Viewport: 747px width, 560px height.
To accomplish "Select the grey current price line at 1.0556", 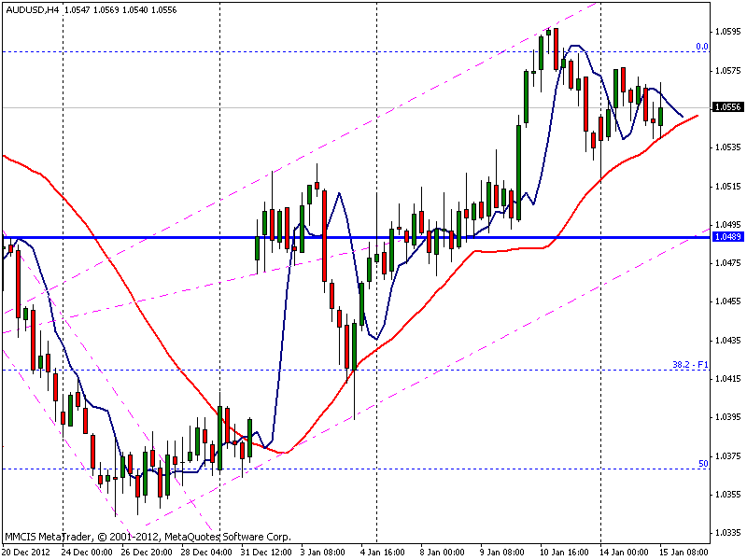I will pyautogui.click(x=357, y=107).
